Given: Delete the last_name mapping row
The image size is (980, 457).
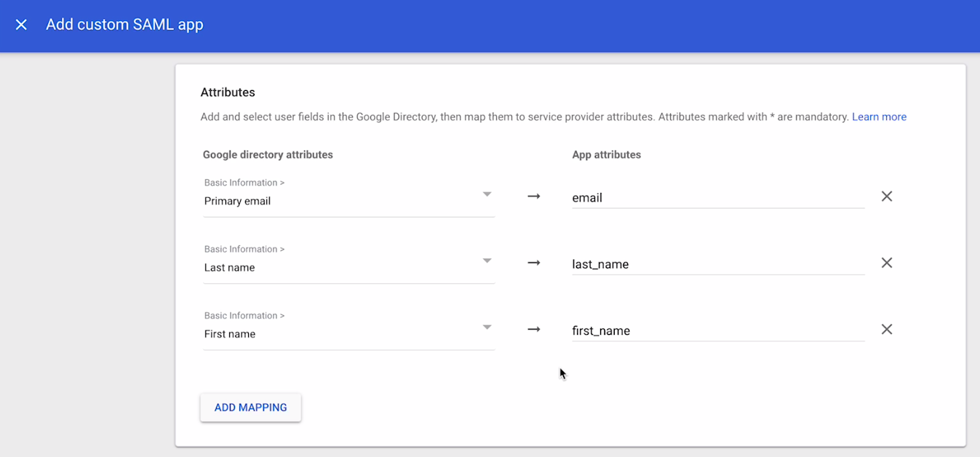Looking at the screenshot, I should click(886, 263).
